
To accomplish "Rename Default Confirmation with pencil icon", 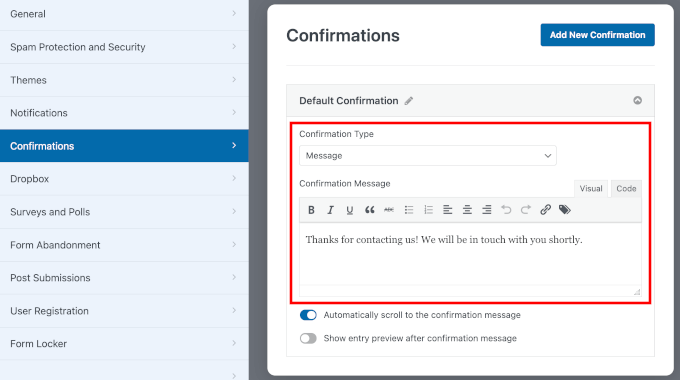I will (409, 101).
